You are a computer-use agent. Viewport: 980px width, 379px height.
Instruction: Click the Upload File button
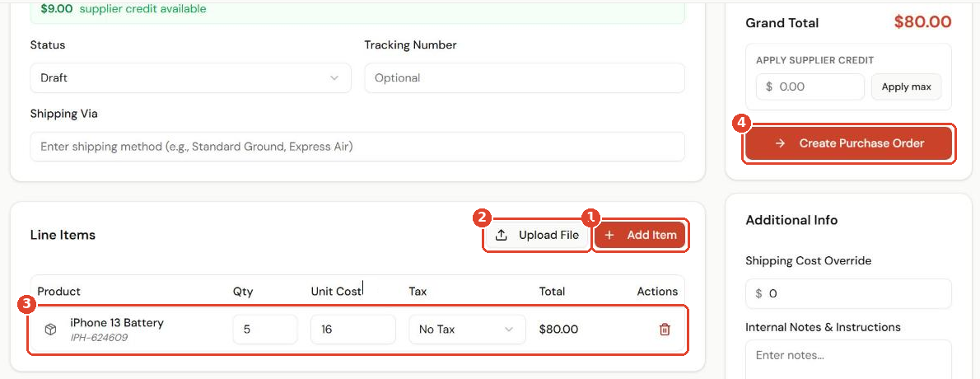click(x=537, y=235)
